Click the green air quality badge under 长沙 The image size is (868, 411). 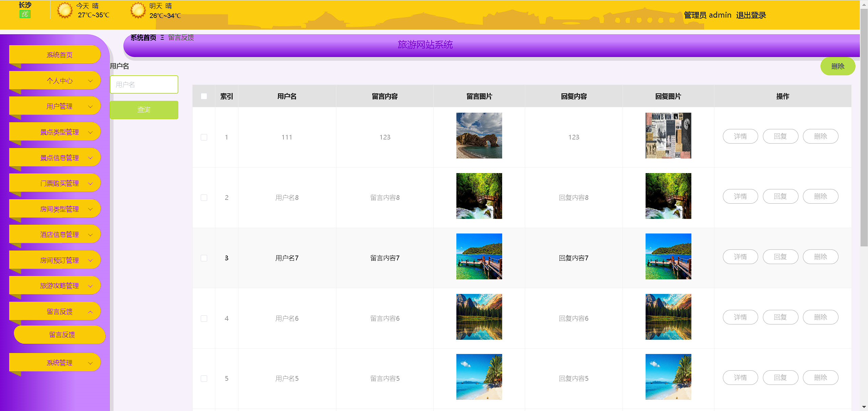tap(25, 14)
